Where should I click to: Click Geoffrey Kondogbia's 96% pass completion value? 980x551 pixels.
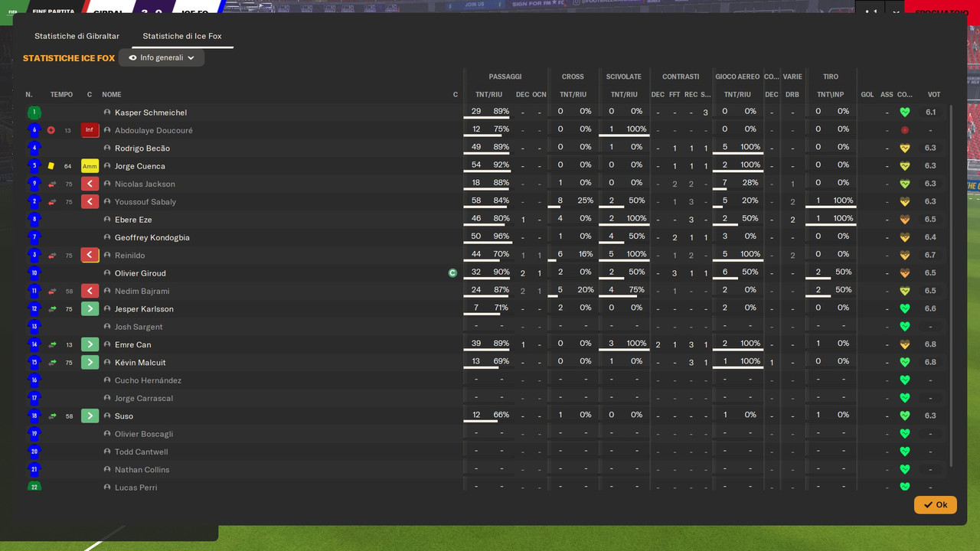coord(501,237)
